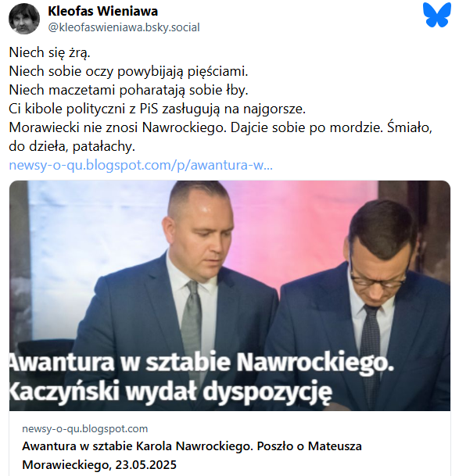Click the Bluesky butterfly logo
The height and width of the screenshot is (476, 459).
[437, 15]
